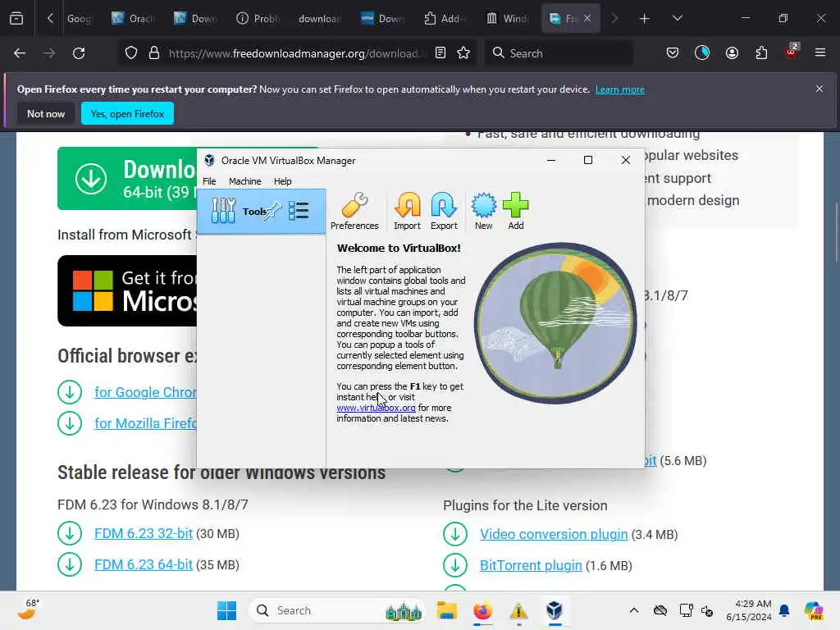
Task: Switch to the Windows tab with museum icon
Action: point(508,19)
